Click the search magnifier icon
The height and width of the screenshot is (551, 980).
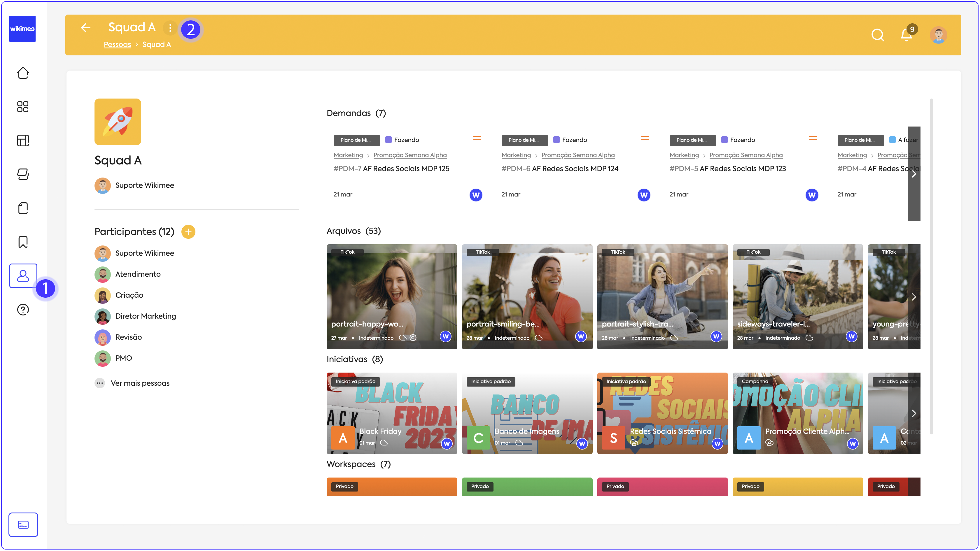click(x=877, y=35)
